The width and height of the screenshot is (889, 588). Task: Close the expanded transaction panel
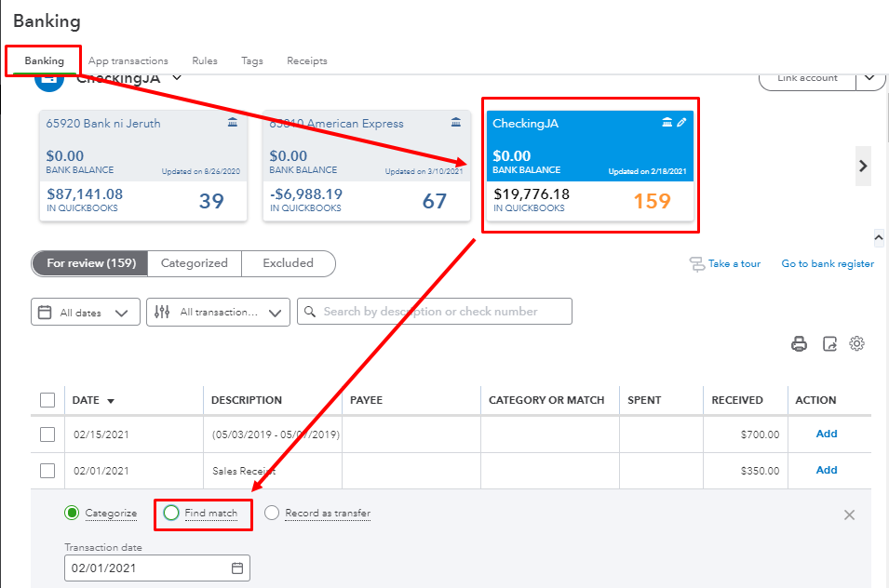[849, 514]
